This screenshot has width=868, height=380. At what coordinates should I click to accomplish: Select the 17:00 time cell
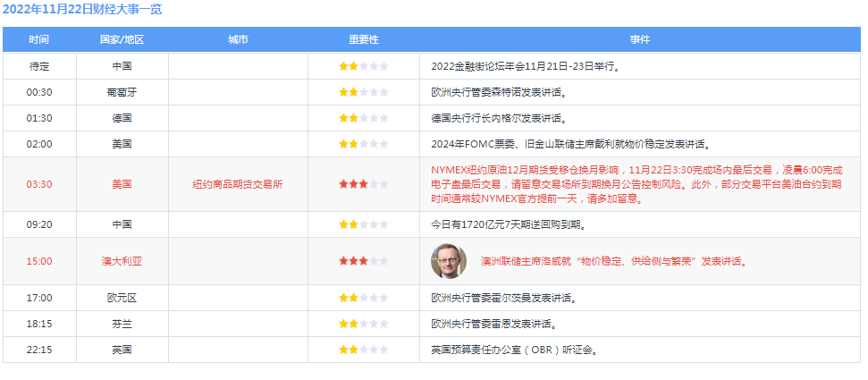click(x=39, y=298)
